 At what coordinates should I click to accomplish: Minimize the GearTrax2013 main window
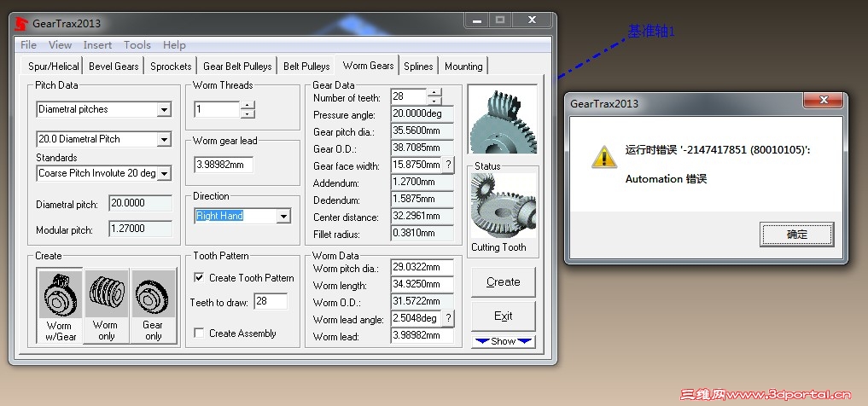pyautogui.click(x=477, y=21)
